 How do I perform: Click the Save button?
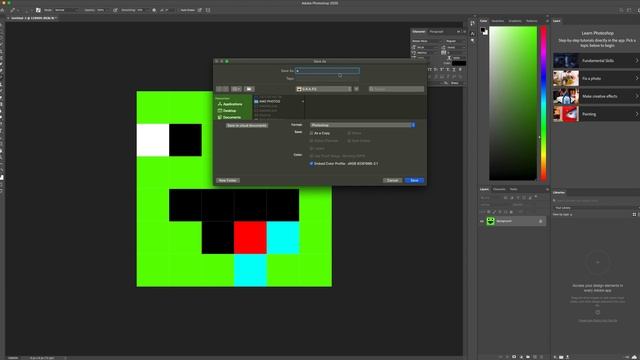tap(414, 180)
